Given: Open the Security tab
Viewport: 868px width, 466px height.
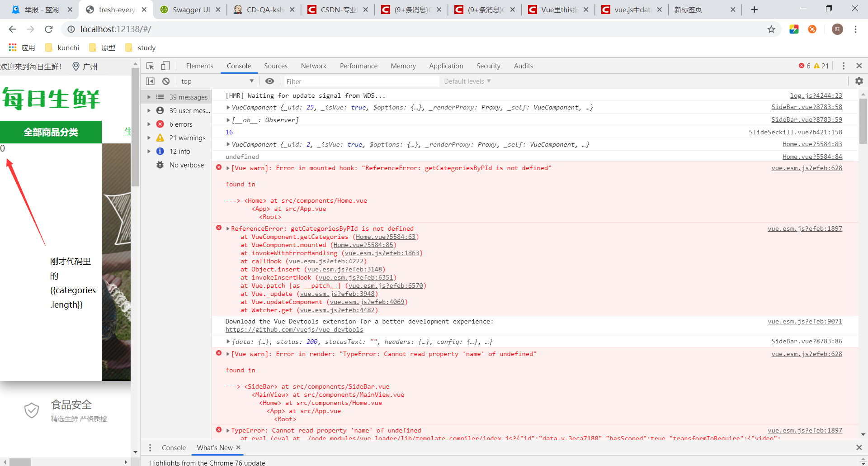Looking at the screenshot, I should (488, 66).
